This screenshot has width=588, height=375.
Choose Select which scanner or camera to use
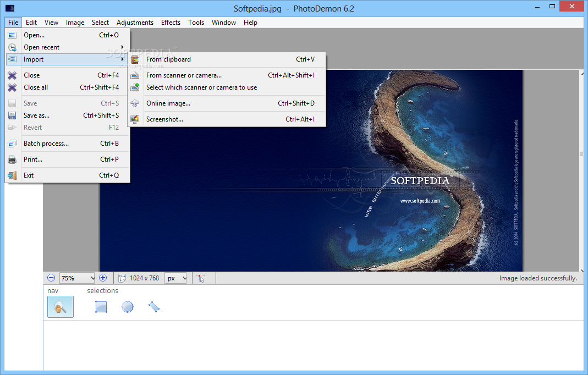coord(227,87)
